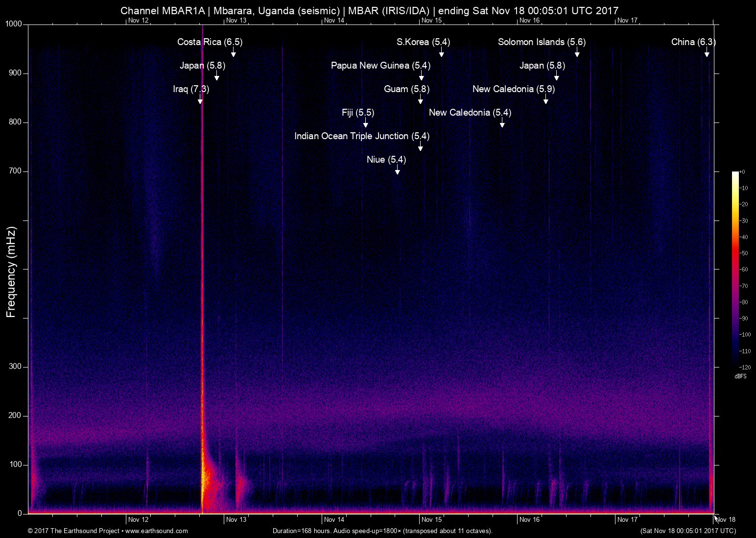The height and width of the screenshot is (538, 756).
Task: Click the 'New Caledonia (5.9)' label
Action: click(x=514, y=89)
